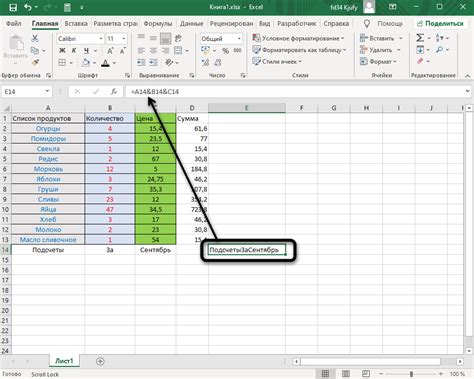Click the Cut scissors icon
474x379 pixels.
tap(35, 38)
